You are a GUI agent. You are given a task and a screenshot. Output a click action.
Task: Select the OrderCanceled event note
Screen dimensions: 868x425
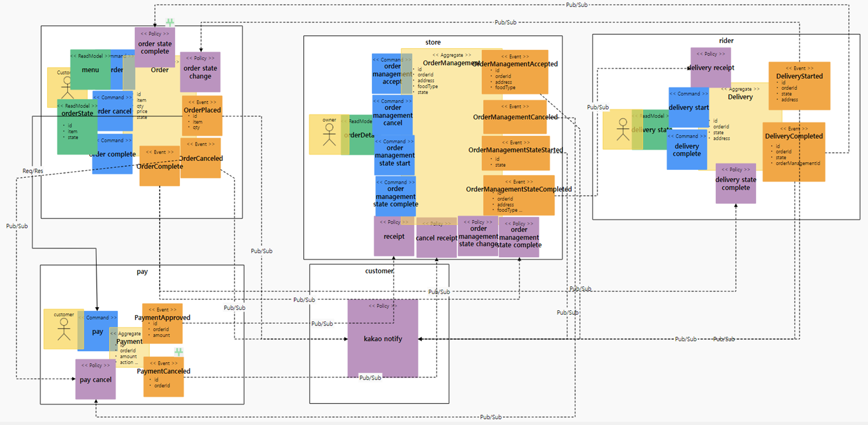pyautogui.click(x=200, y=158)
